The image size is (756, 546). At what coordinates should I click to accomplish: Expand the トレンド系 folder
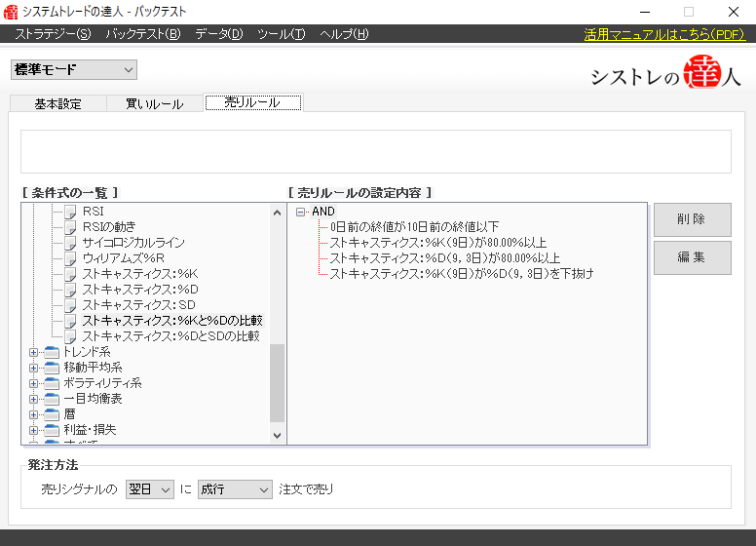[33, 353]
